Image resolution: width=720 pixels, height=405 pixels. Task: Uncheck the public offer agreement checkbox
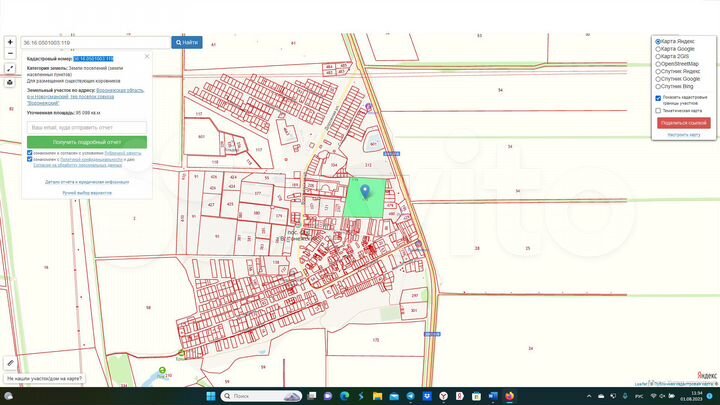[x=30, y=153]
